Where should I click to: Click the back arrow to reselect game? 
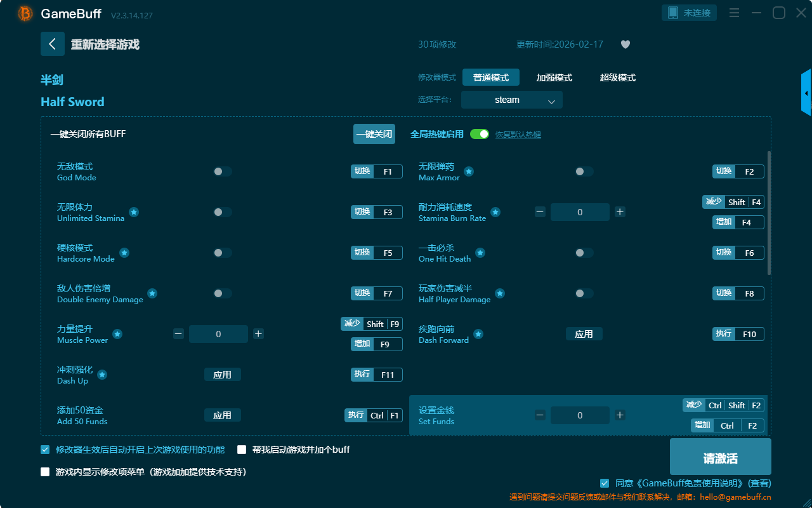click(x=53, y=44)
